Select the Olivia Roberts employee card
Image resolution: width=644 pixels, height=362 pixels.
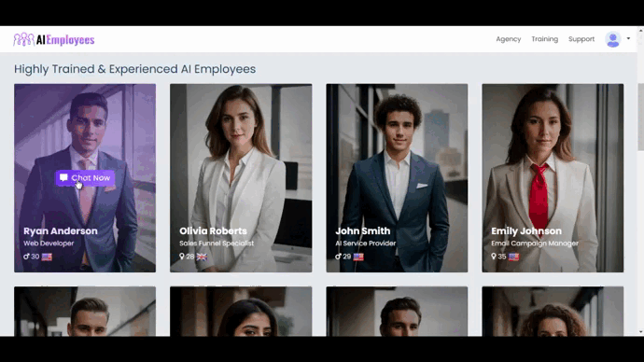click(241, 178)
